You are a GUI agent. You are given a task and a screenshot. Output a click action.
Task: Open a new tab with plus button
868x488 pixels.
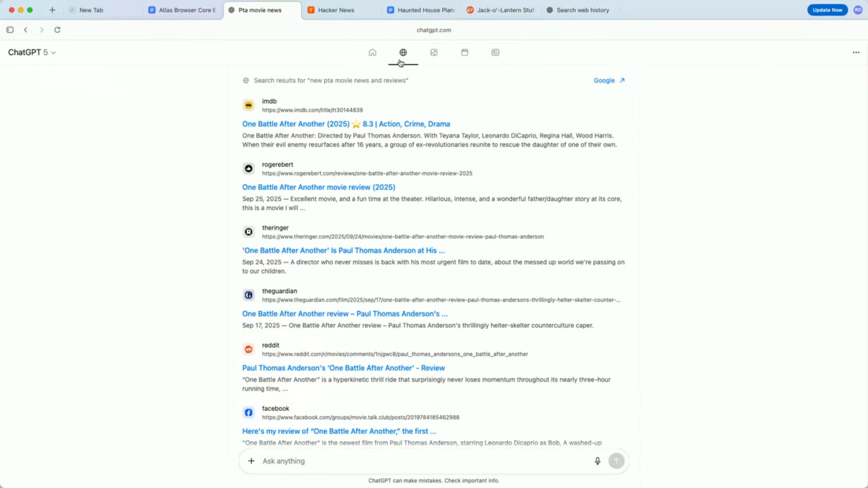52,10
